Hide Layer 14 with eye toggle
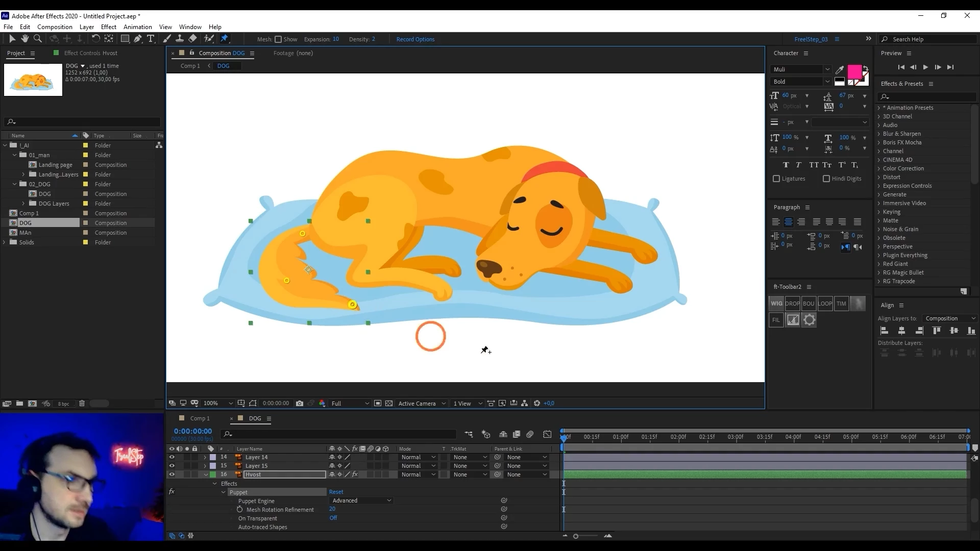Image resolution: width=980 pixels, height=551 pixels. 171,458
